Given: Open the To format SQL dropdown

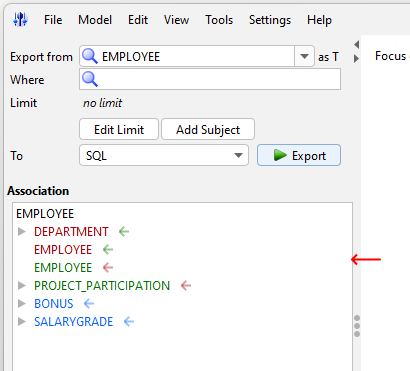Looking at the screenshot, I should coord(164,155).
